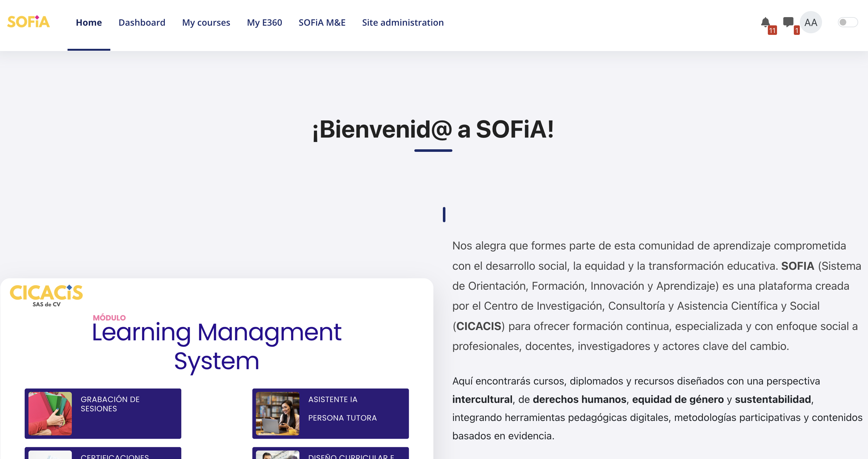The width and height of the screenshot is (868, 459).
Task: Go to the Home tab
Action: (x=89, y=22)
